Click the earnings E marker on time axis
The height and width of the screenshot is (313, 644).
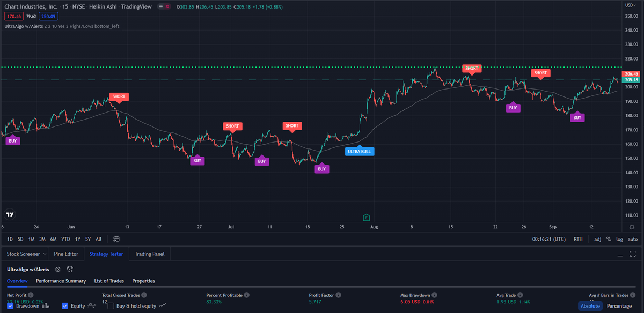pos(366,218)
